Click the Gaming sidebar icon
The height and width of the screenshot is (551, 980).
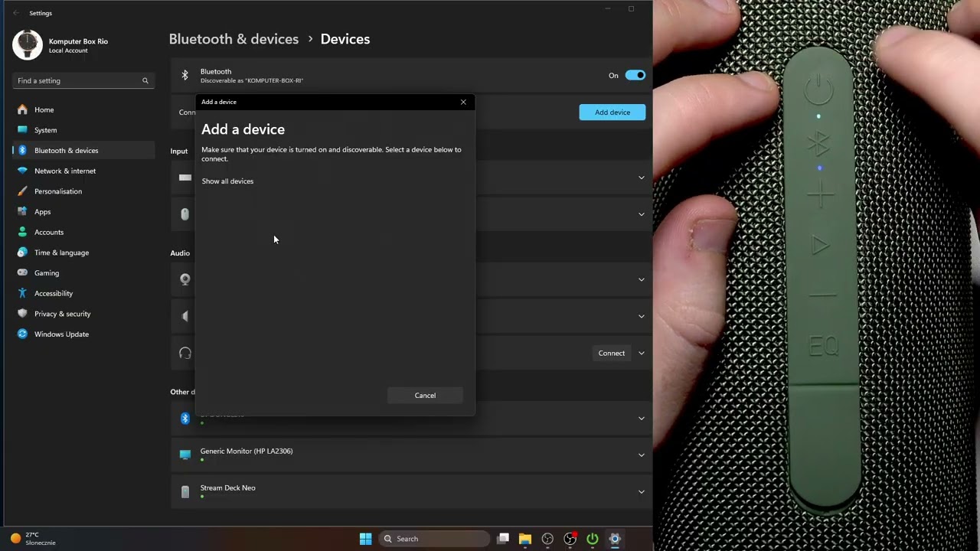pyautogui.click(x=22, y=272)
